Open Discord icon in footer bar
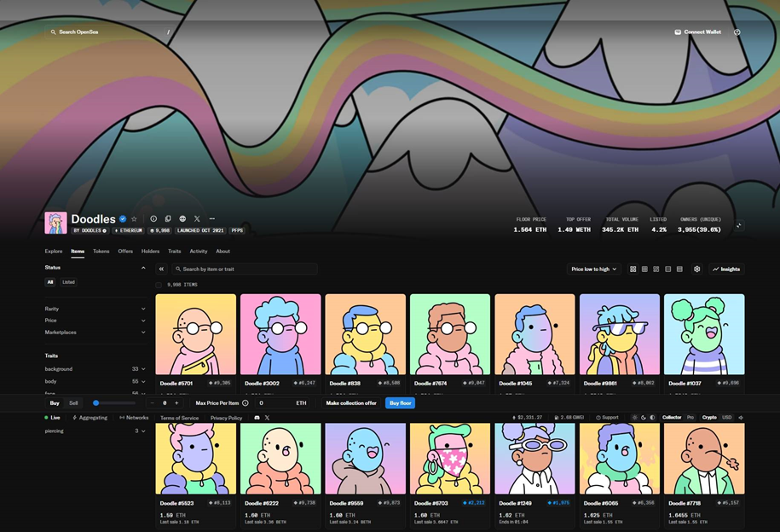Screen dimensions: 780x532 click(x=257, y=418)
